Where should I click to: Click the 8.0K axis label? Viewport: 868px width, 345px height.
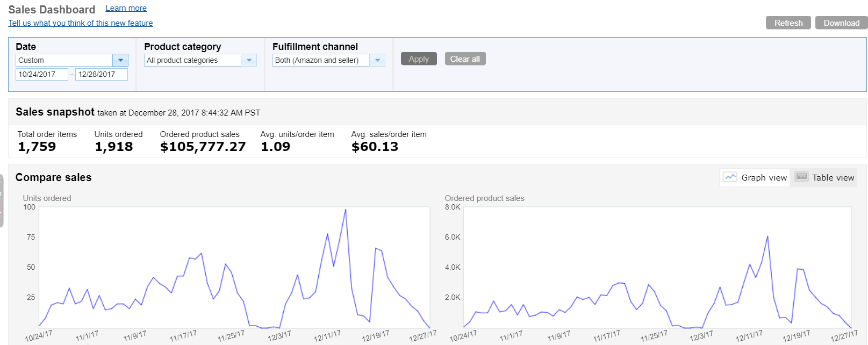pos(453,207)
